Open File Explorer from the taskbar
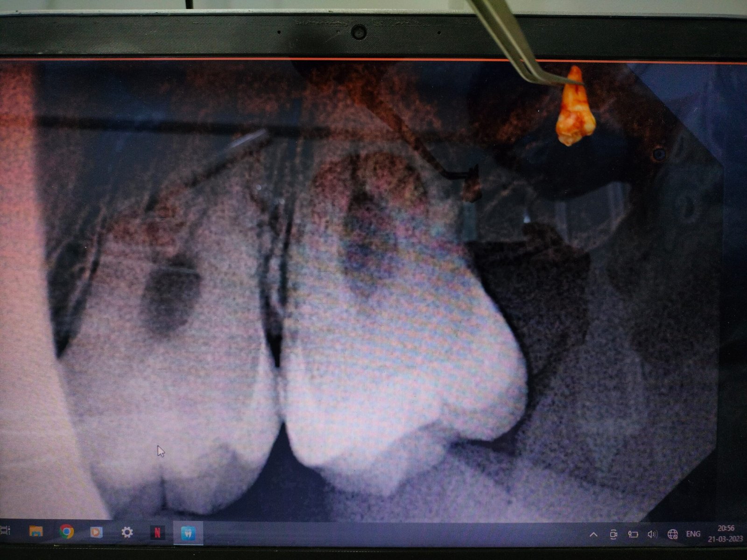The height and width of the screenshot is (560, 747). [36, 532]
